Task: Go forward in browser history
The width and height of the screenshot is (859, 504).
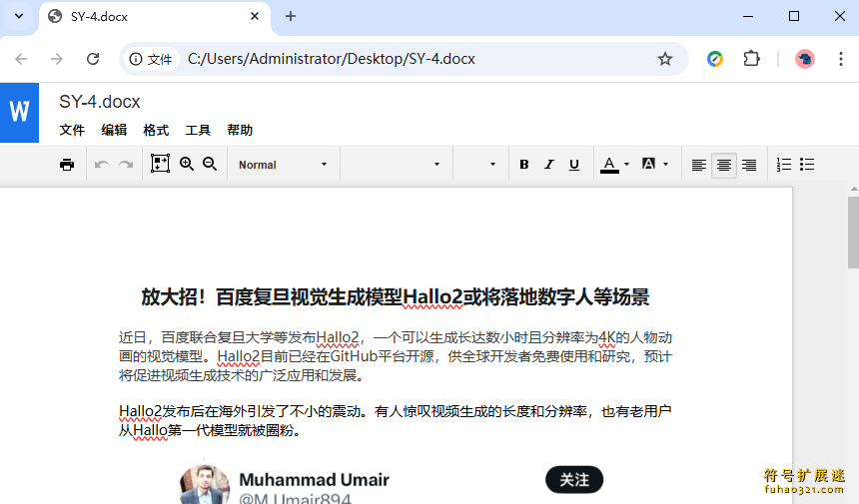Action: pos(56,59)
